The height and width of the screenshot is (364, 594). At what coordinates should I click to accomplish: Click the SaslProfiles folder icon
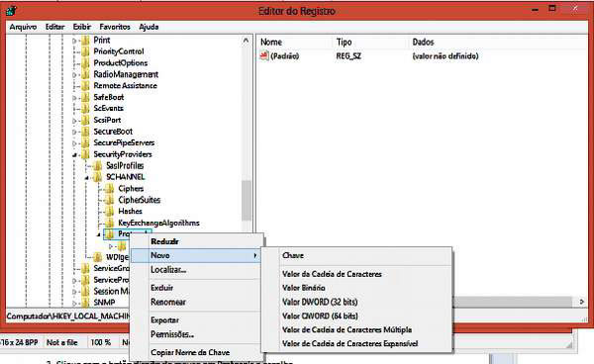coord(98,166)
